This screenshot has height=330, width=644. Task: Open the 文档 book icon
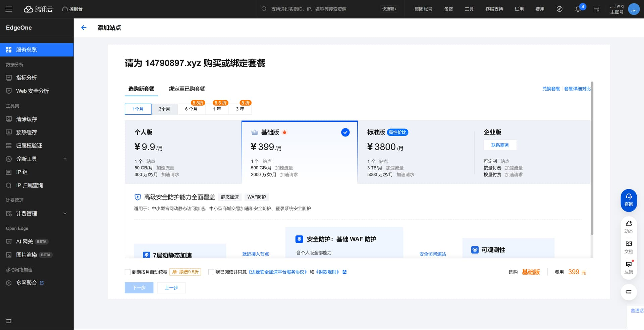click(629, 247)
